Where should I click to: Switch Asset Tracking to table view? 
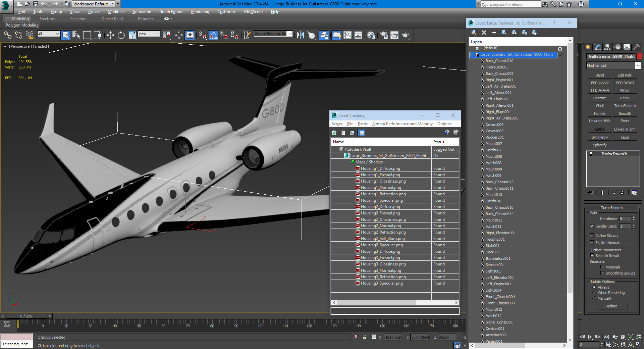[x=361, y=133]
